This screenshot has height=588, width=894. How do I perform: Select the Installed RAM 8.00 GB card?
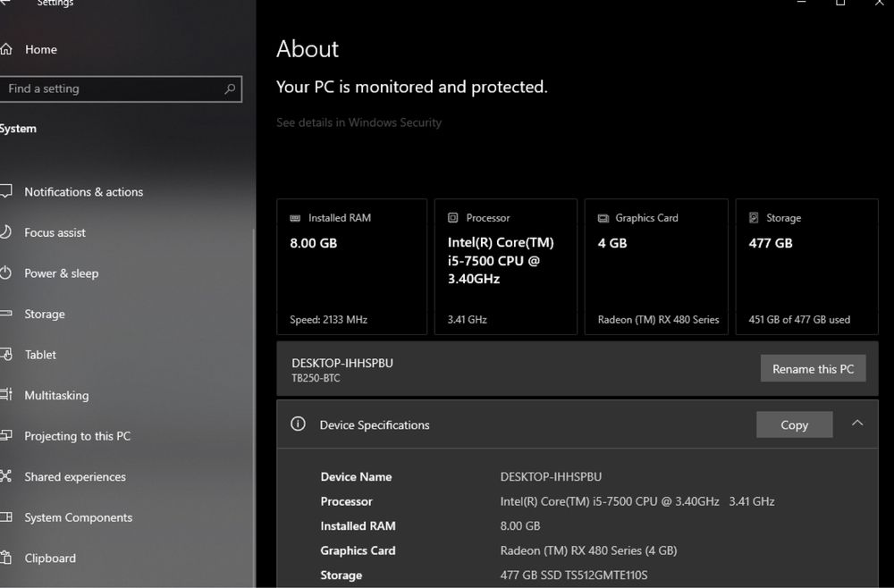351,266
